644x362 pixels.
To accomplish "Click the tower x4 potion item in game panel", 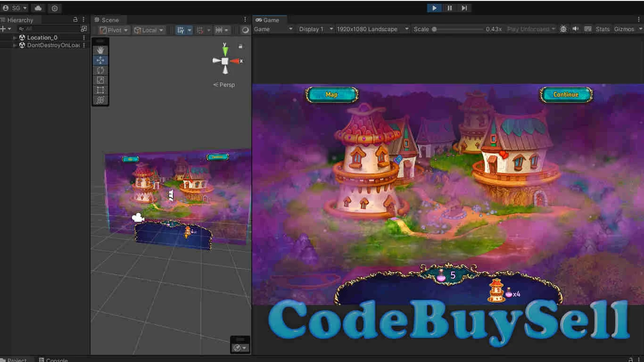I will (504, 290).
